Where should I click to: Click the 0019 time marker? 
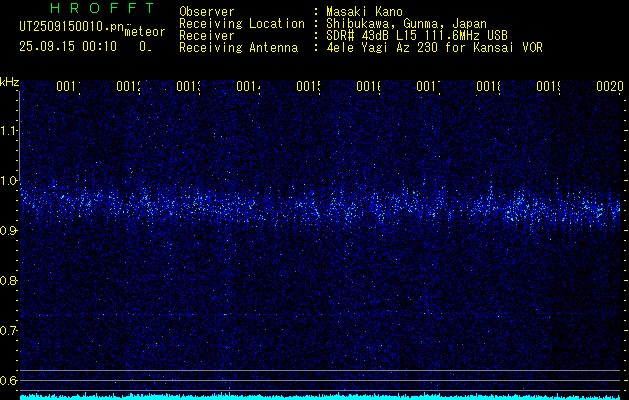click(549, 86)
